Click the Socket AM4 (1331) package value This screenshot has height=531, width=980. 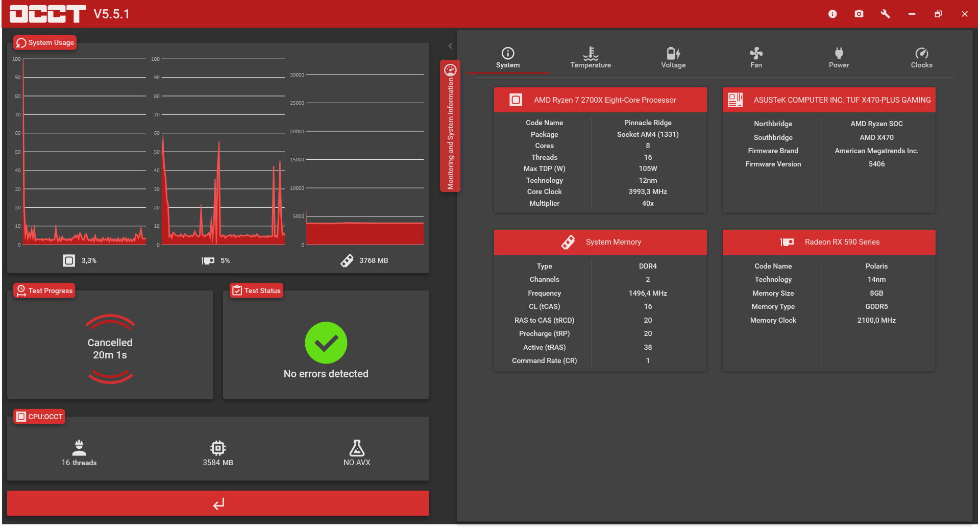coord(648,134)
